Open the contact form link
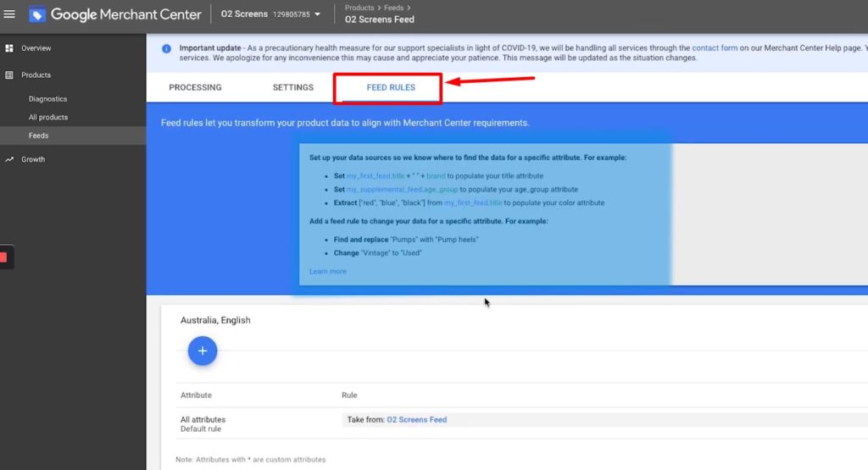868x470 pixels. pyautogui.click(x=715, y=48)
